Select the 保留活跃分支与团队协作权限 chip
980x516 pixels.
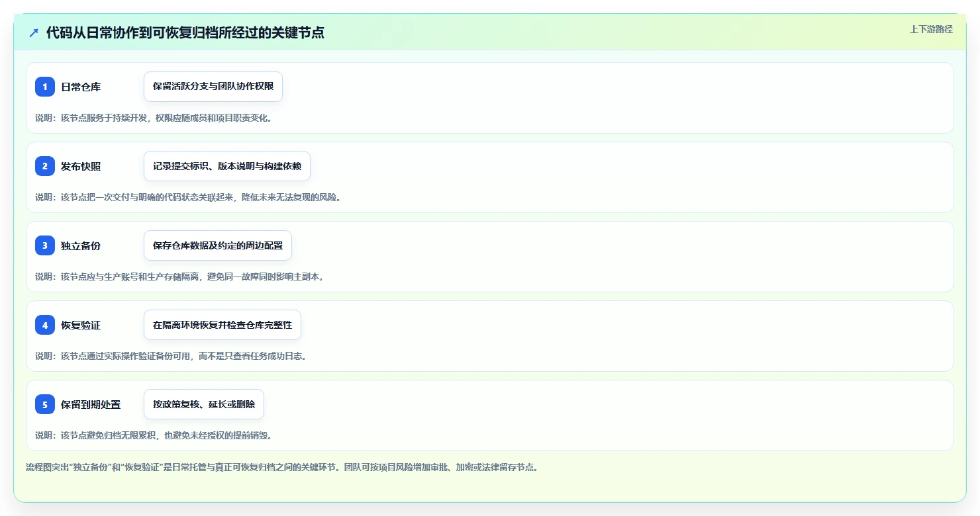[213, 87]
